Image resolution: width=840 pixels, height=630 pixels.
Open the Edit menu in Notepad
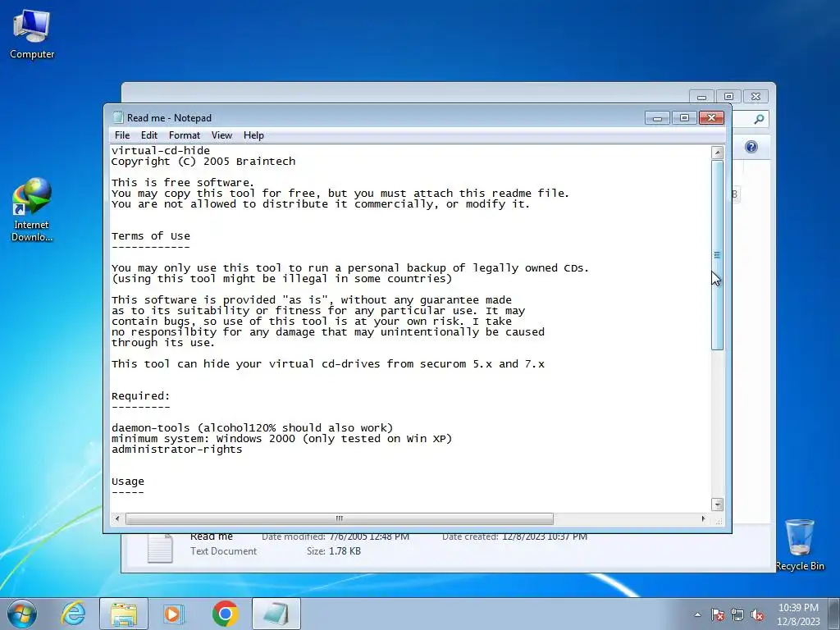pos(149,135)
